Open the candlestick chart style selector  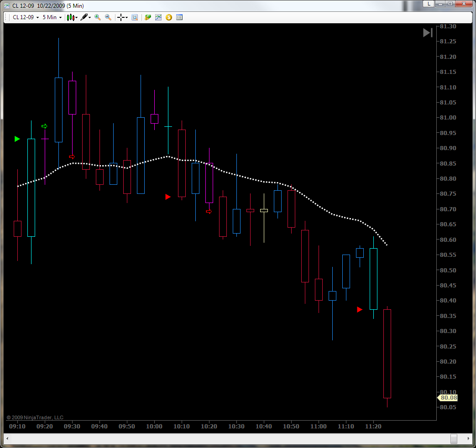(70, 17)
